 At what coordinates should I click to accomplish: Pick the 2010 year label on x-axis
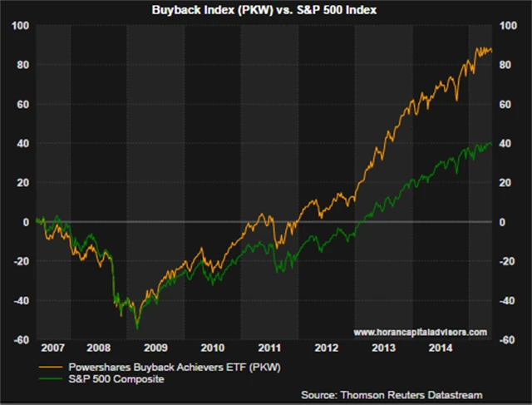point(213,348)
